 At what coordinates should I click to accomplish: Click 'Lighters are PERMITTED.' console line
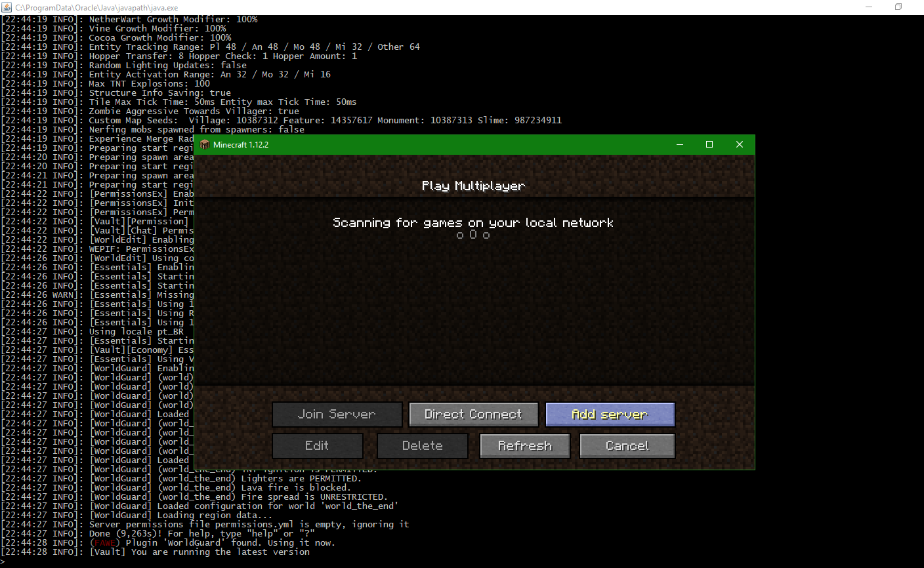point(182,479)
